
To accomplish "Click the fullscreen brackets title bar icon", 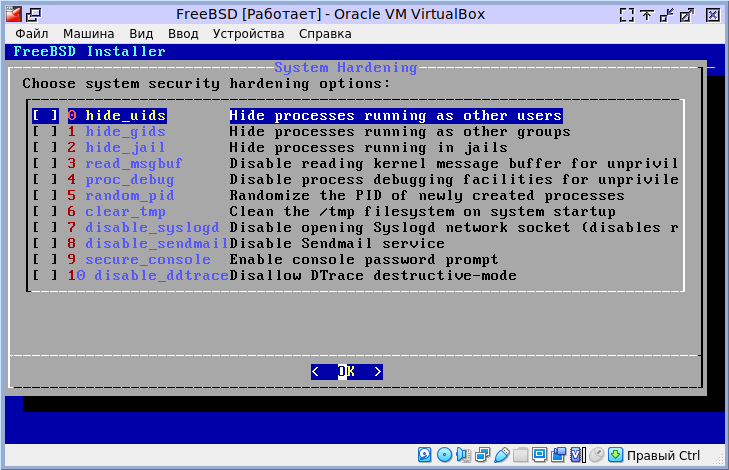I will click(x=627, y=15).
